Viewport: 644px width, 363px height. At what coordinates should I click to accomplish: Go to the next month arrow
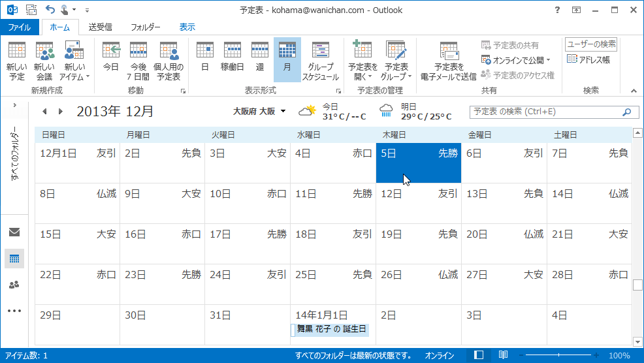60,111
